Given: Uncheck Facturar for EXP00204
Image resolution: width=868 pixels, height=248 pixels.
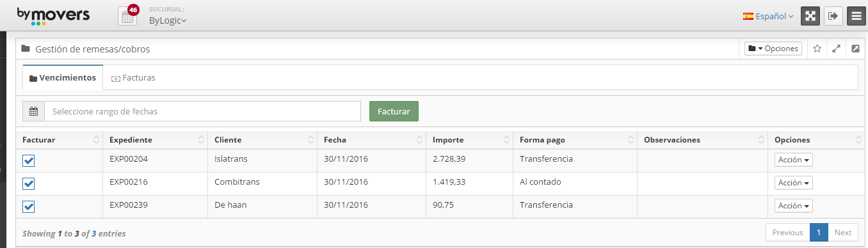Looking at the screenshot, I should pos(28,160).
